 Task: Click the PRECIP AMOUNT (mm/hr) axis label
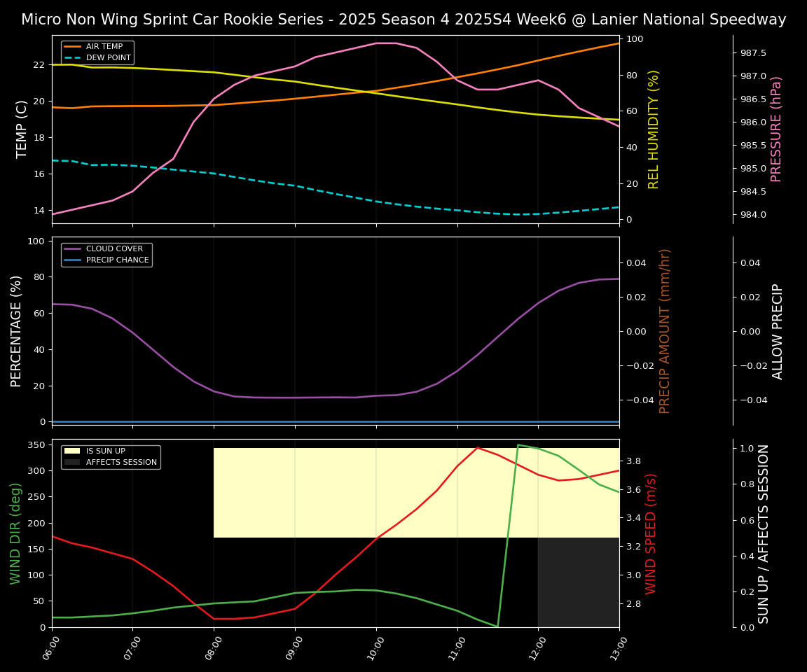click(x=665, y=330)
